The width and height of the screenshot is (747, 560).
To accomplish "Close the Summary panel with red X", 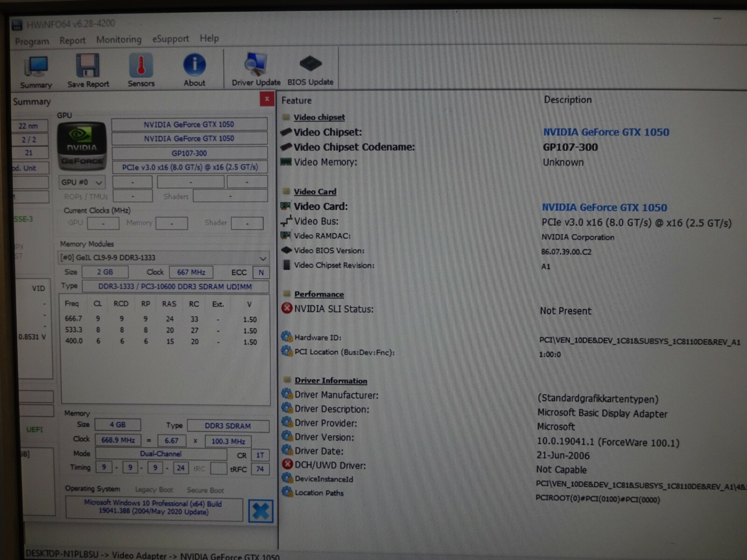I will coord(267,99).
